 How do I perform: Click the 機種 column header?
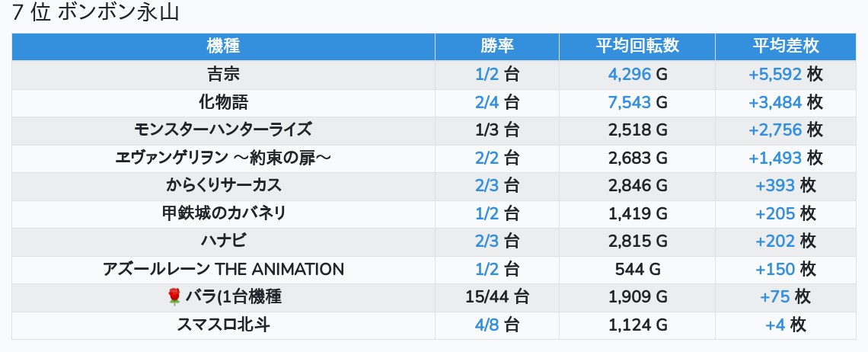pyautogui.click(x=223, y=46)
